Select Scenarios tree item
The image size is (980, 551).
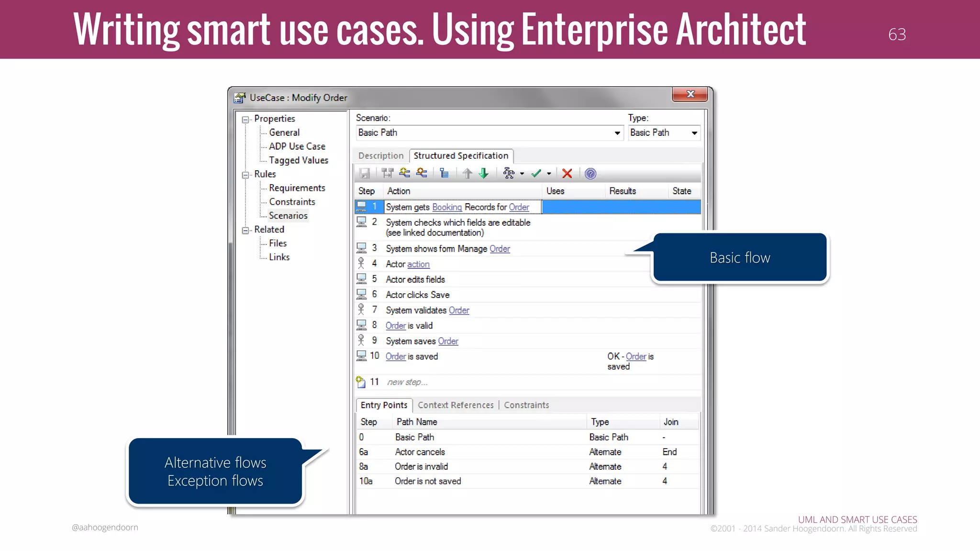(288, 216)
